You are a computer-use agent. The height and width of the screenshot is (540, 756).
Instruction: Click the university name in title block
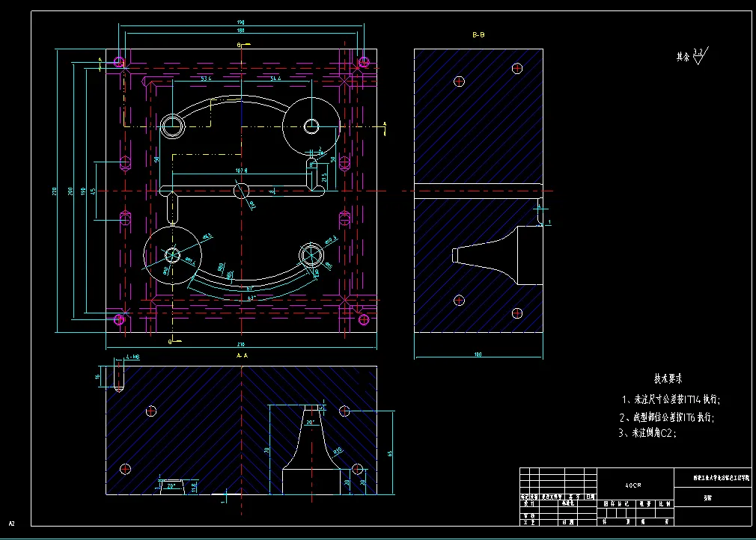pyautogui.click(x=722, y=478)
